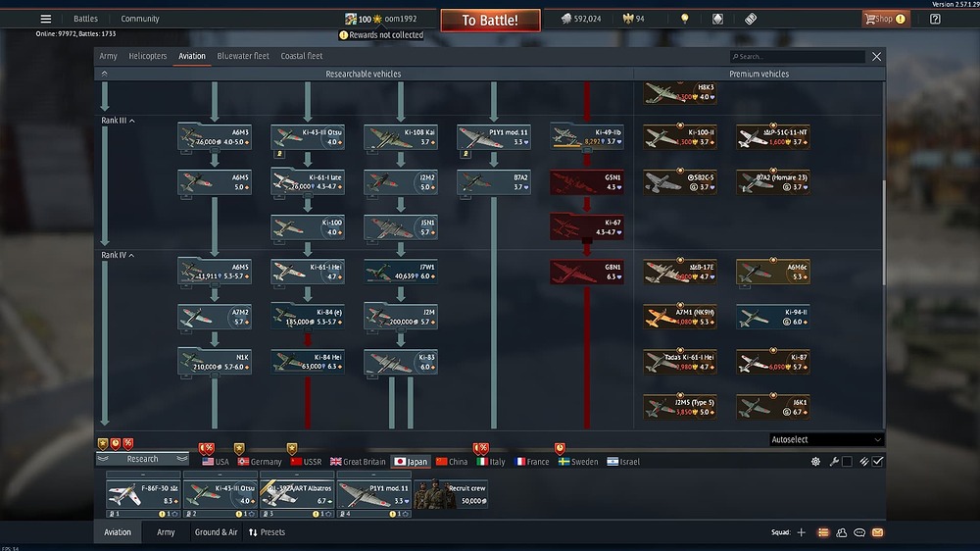Viewport: 980px width, 551px height.
Task: Select the Ki-43-III Otsu tree card
Action: pos(308,137)
